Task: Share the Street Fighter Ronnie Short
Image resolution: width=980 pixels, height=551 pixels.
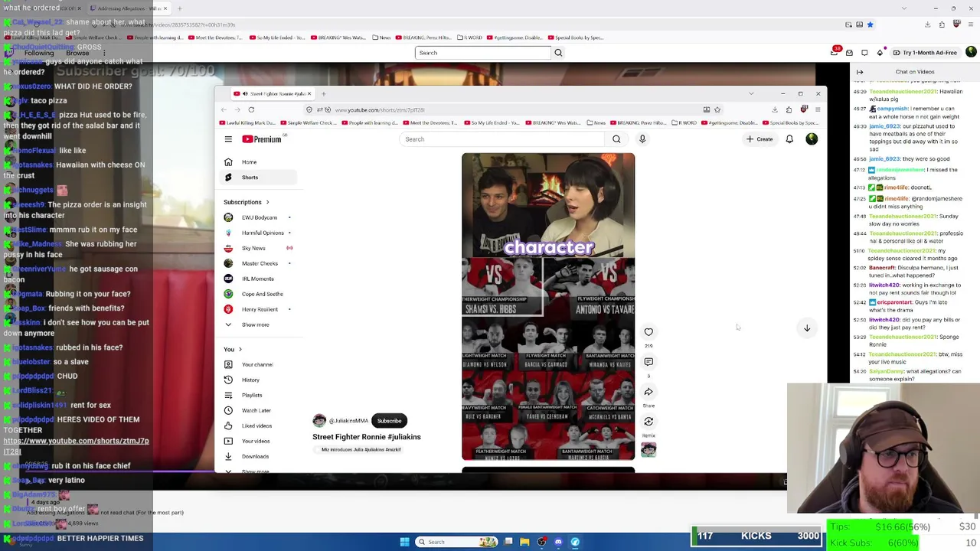Action: (648, 392)
